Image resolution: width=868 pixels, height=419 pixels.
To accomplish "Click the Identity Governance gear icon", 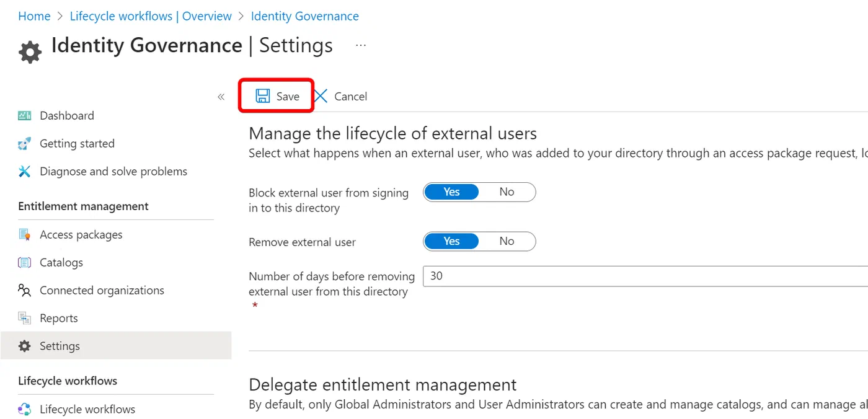I will [x=30, y=51].
